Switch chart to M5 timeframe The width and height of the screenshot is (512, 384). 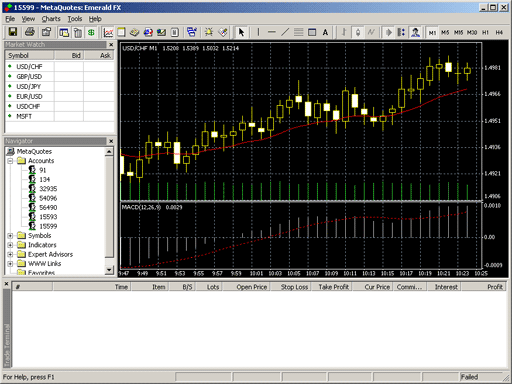445,33
